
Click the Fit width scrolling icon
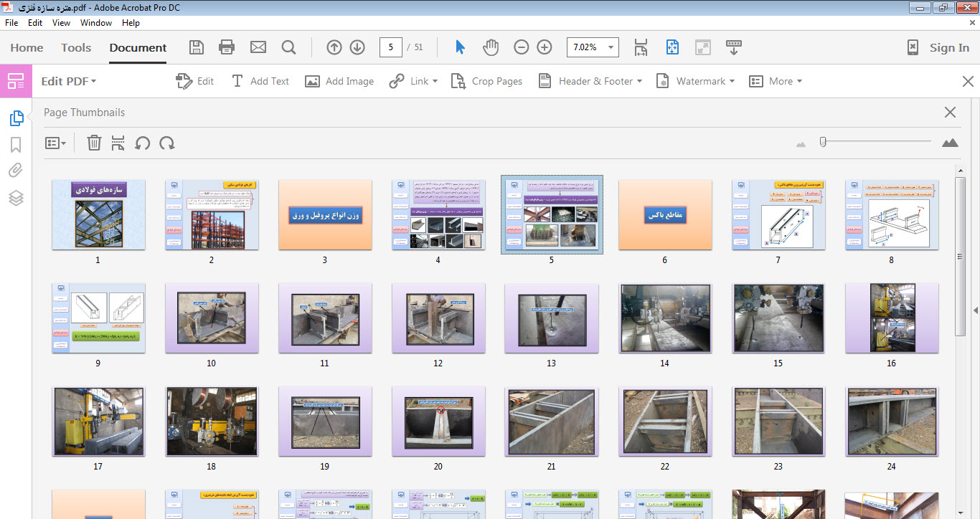[x=641, y=47]
